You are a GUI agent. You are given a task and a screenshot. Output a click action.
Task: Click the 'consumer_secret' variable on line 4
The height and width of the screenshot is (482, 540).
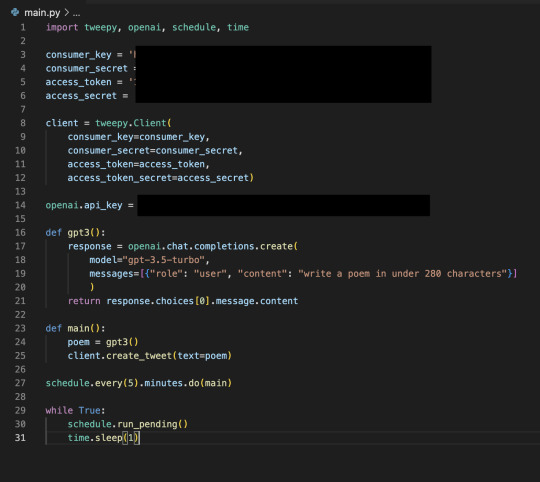point(87,68)
